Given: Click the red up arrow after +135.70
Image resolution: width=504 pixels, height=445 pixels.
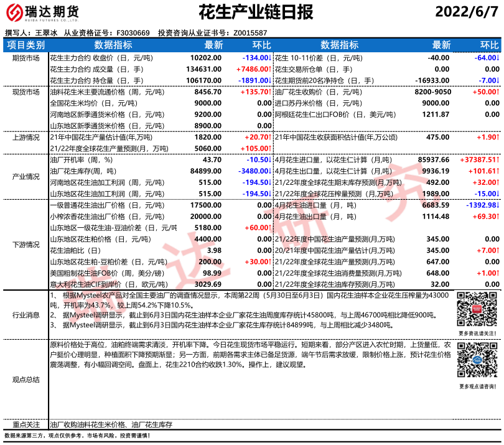Looking at the screenshot, I should pos(269,91).
